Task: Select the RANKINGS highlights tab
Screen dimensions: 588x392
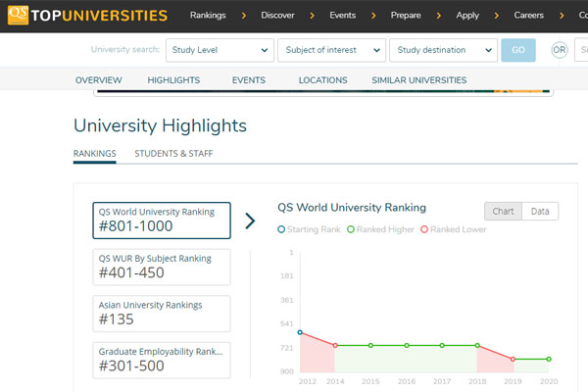Action: coord(94,154)
